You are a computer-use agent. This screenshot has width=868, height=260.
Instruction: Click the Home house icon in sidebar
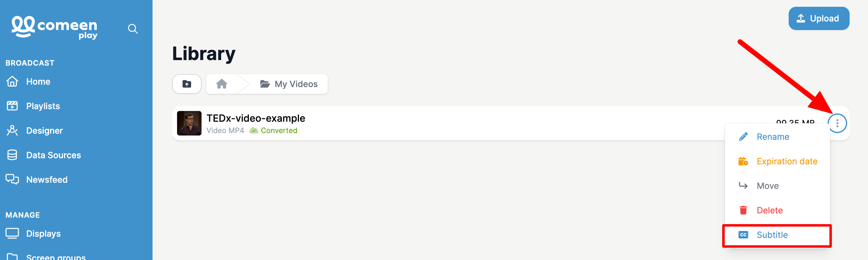[x=12, y=82]
